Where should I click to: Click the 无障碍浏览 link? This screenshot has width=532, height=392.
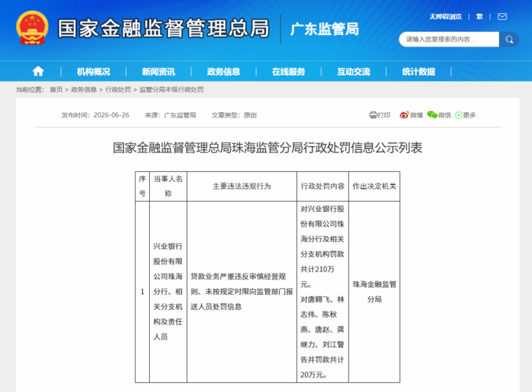(x=446, y=17)
